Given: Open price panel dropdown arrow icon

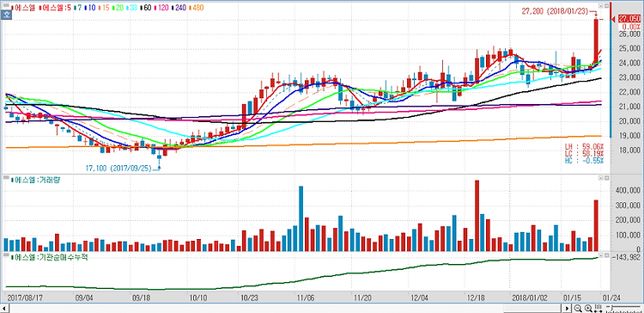Looking at the screenshot, I should pos(600,6).
